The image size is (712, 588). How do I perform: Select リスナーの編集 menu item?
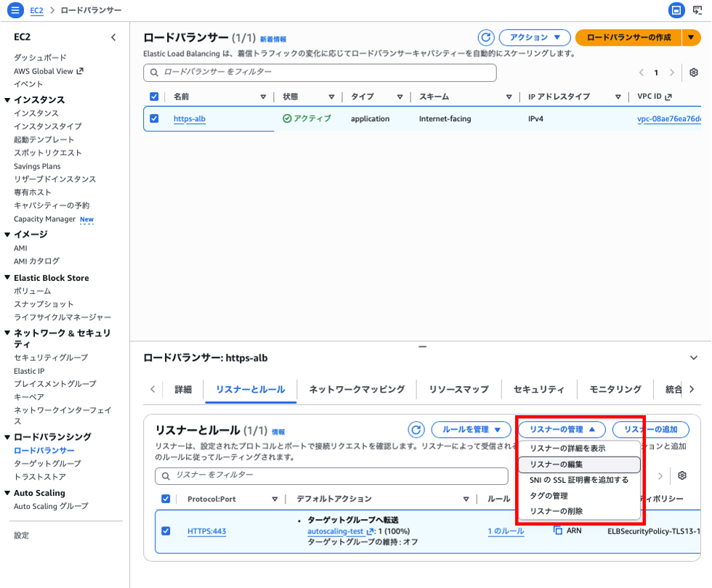[x=580, y=464]
